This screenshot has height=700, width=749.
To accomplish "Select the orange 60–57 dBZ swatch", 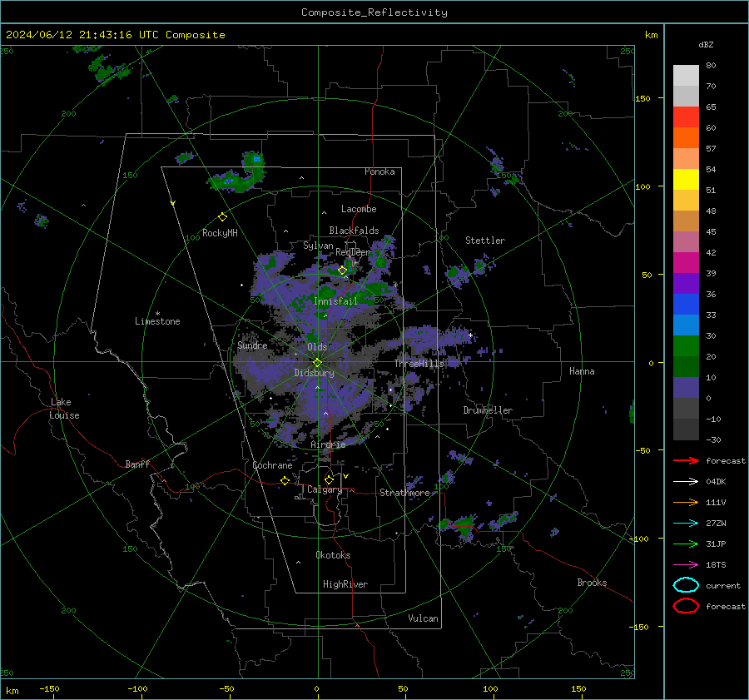I will coord(686,138).
